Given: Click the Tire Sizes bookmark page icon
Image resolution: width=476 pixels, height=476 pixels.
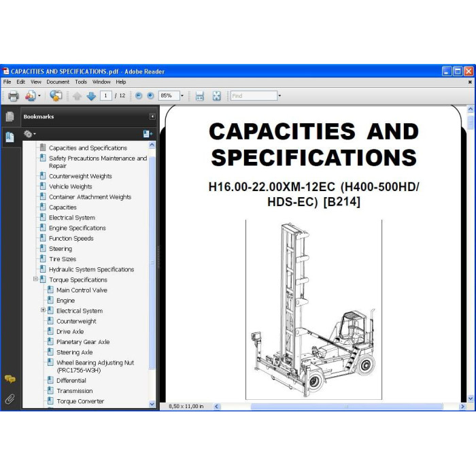Looking at the screenshot, I should [43, 258].
